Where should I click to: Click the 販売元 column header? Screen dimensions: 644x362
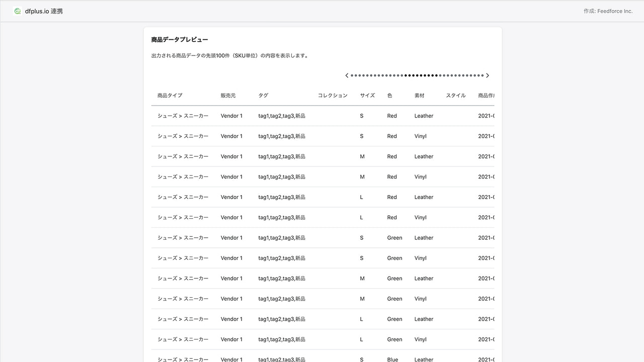(x=228, y=96)
